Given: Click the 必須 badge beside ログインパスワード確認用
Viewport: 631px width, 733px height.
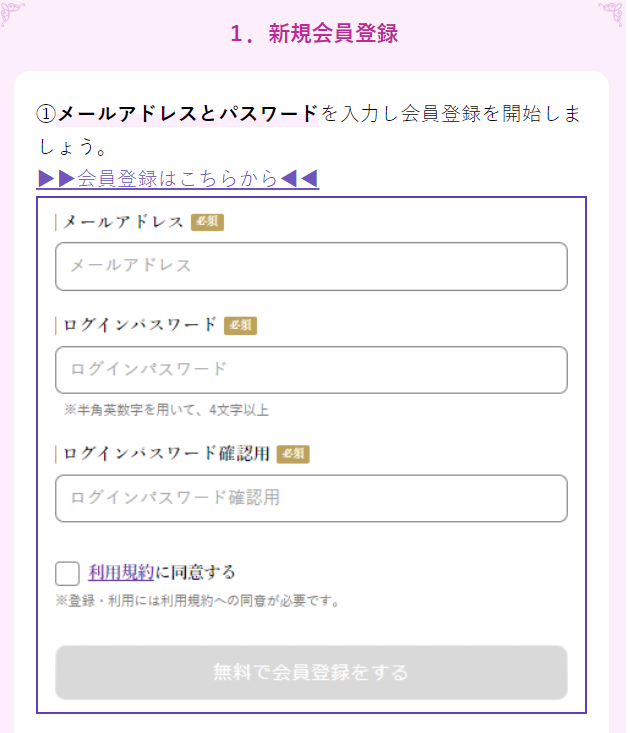Looking at the screenshot, I should tap(293, 454).
